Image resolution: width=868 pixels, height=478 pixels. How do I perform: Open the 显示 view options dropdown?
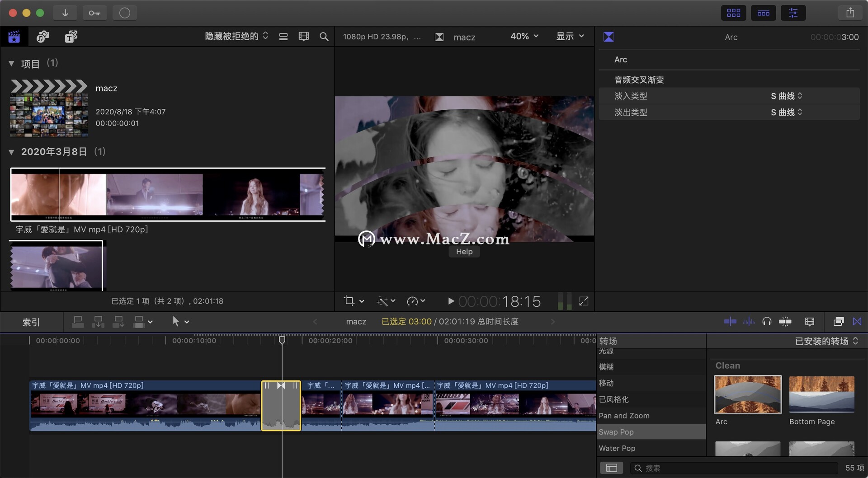[570, 36]
